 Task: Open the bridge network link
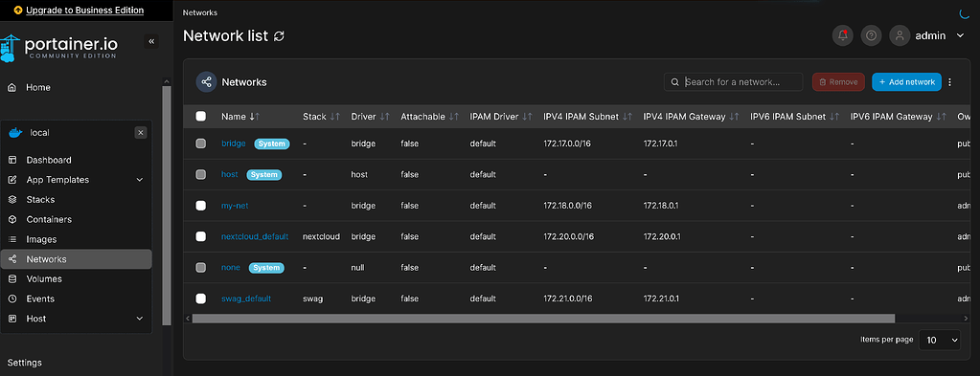(233, 144)
